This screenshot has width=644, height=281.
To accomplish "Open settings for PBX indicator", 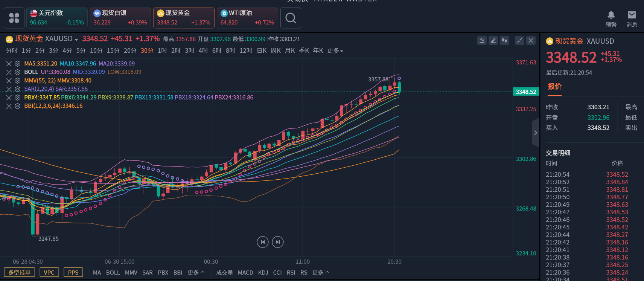I will pyautogui.click(x=17, y=98).
